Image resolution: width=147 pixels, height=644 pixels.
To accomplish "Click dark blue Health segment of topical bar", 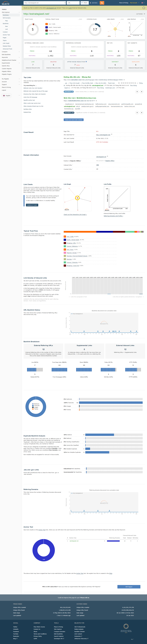I will coord(105,232).
